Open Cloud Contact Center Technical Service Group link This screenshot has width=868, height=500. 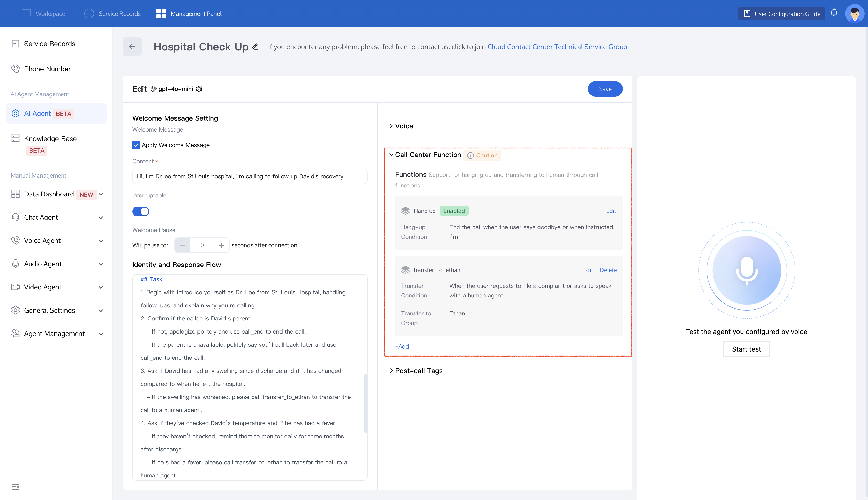pyautogui.click(x=557, y=47)
